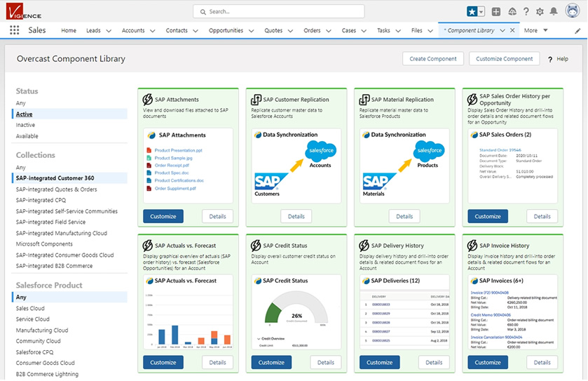Click the Vigience logo
Screen dimensions: 588x381
click(x=23, y=11)
